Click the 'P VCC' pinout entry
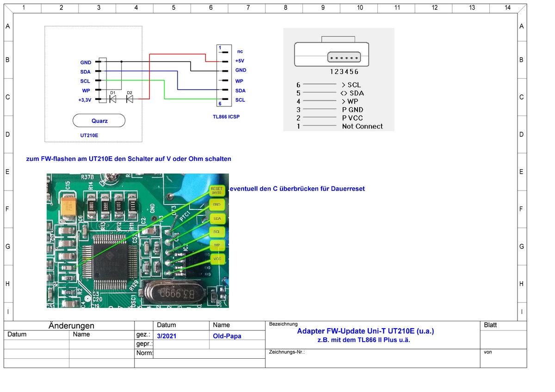 tap(352, 118)
